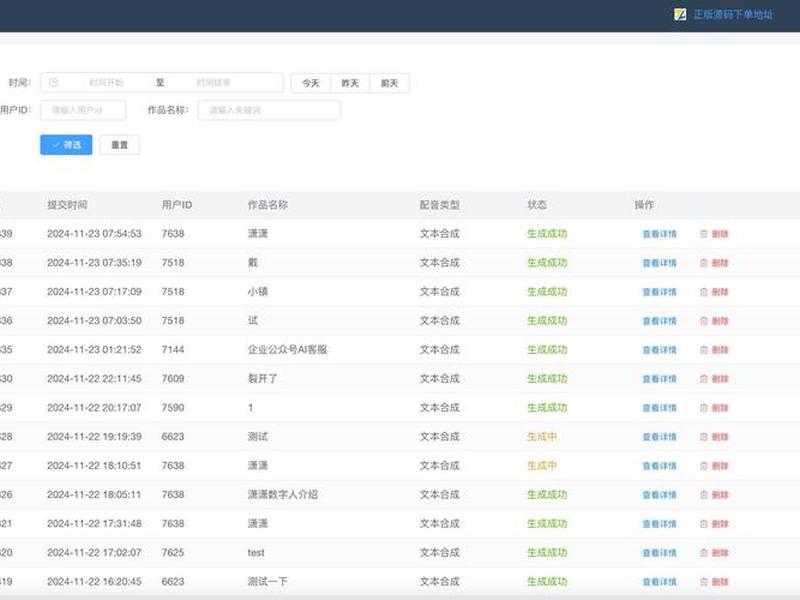Open 查看详情 for the 20:17:07 row
The height and width of the screenshot is (600, 800).
(x=659, y=408)
